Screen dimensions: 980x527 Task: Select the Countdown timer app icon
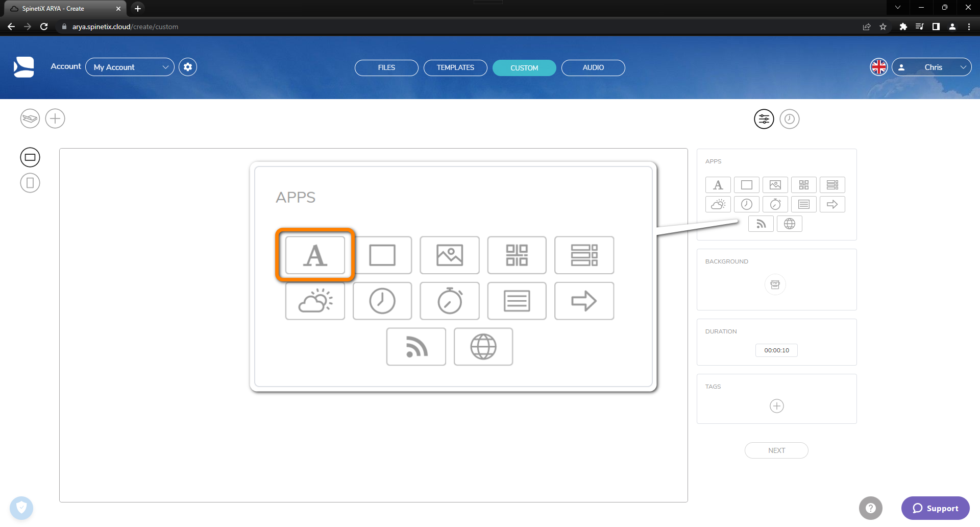(775, 204)
